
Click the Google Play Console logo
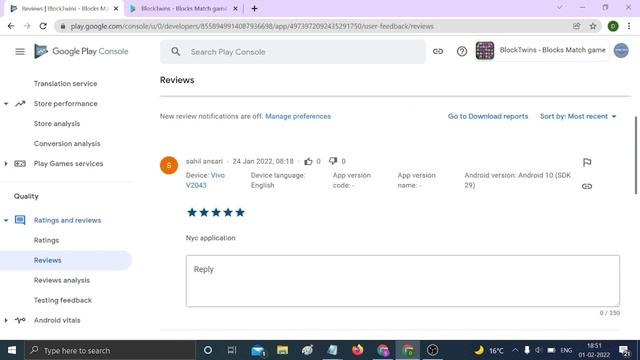[81, 51]
